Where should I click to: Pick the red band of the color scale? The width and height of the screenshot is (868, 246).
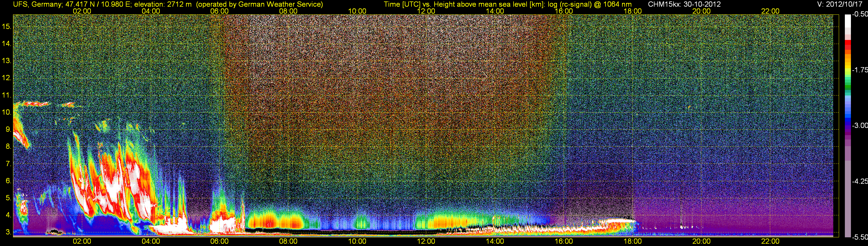point(847,45)
